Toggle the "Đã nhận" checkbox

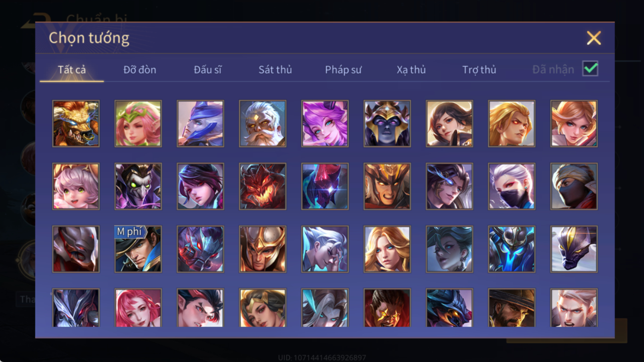[x=590, y=69]
